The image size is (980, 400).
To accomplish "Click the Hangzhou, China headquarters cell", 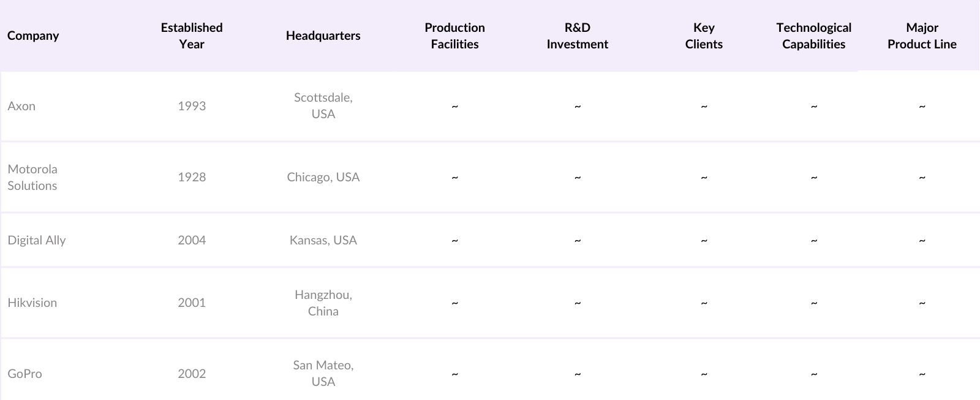I will point(323,303).
